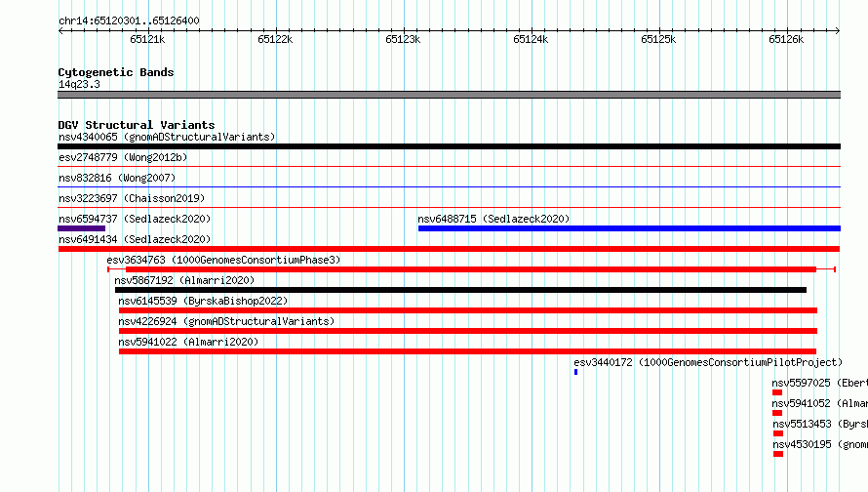The height and width of the screenshot is (492, 868).
Task: Click the 65121k ruler tick label
Action: click(147, 39)
